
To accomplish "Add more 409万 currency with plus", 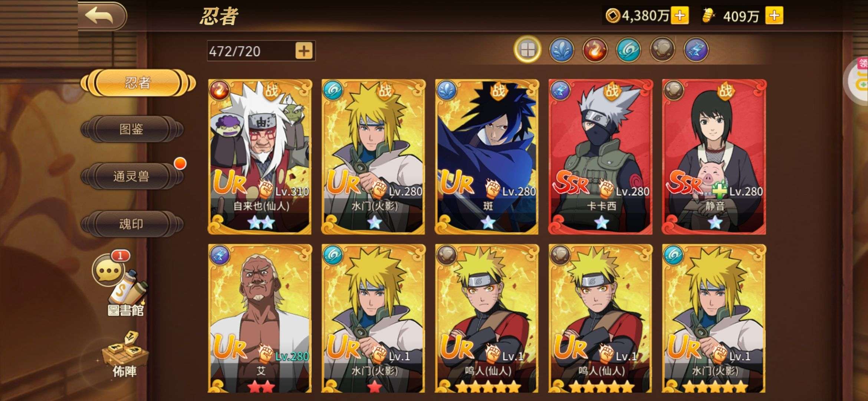I will point(774,16).
